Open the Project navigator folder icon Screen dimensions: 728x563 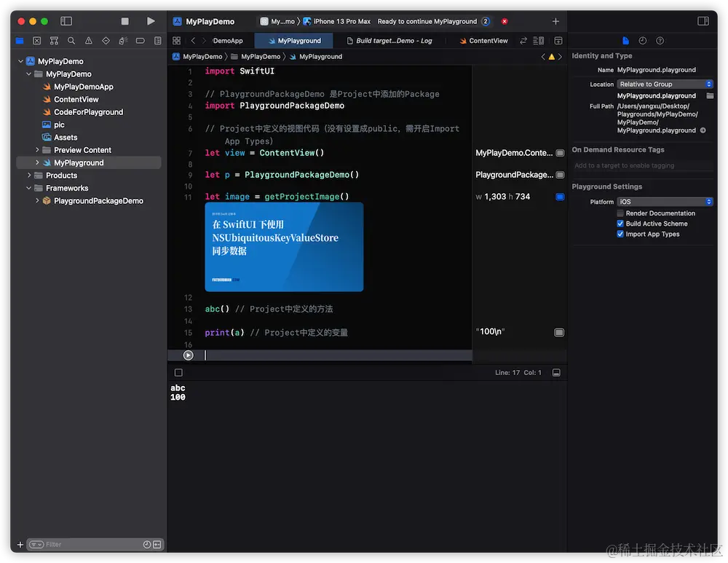pos(20,41)
